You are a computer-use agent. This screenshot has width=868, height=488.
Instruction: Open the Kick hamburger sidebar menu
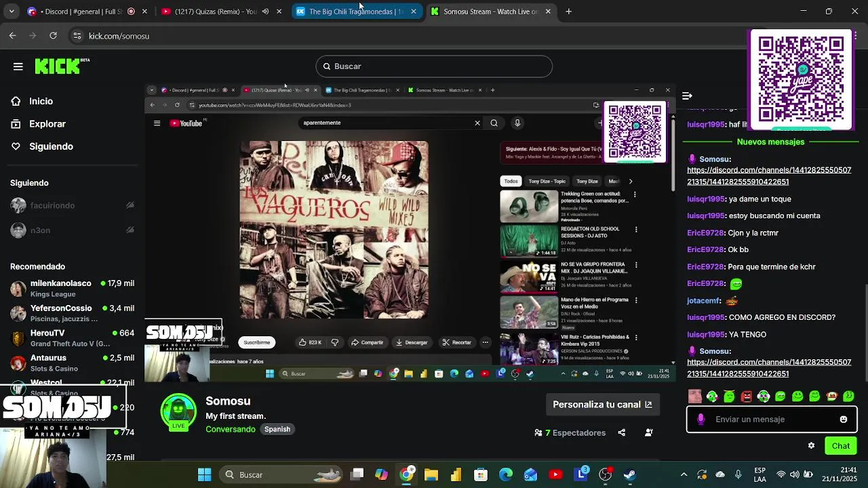click(18, 66)
